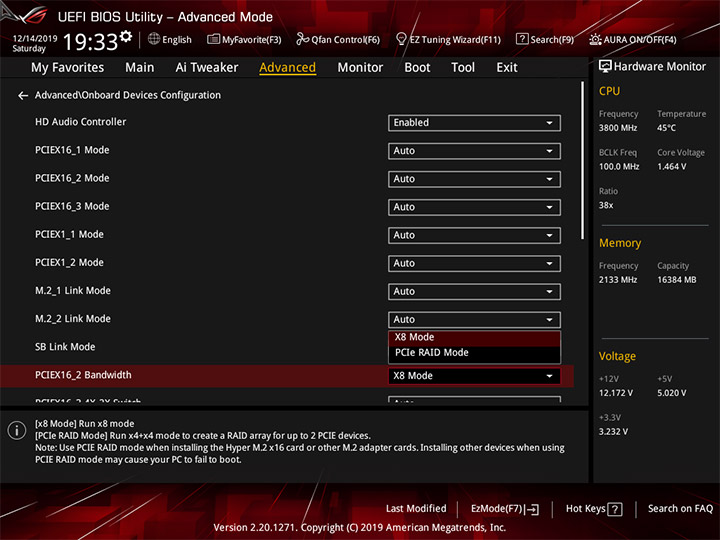
Task: Click +12V value 12.172 V
Action: coord(615,394)
